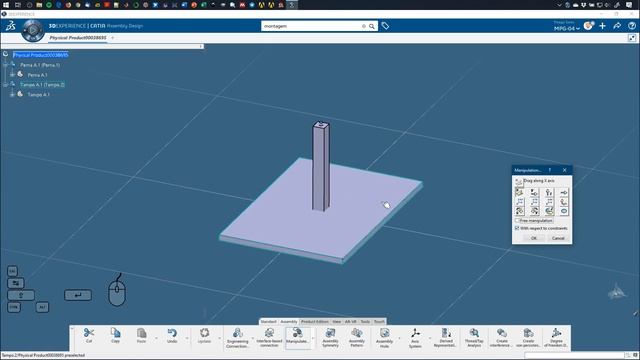
Task: Select the Assembly Hole command
Action: coord(384,338)
